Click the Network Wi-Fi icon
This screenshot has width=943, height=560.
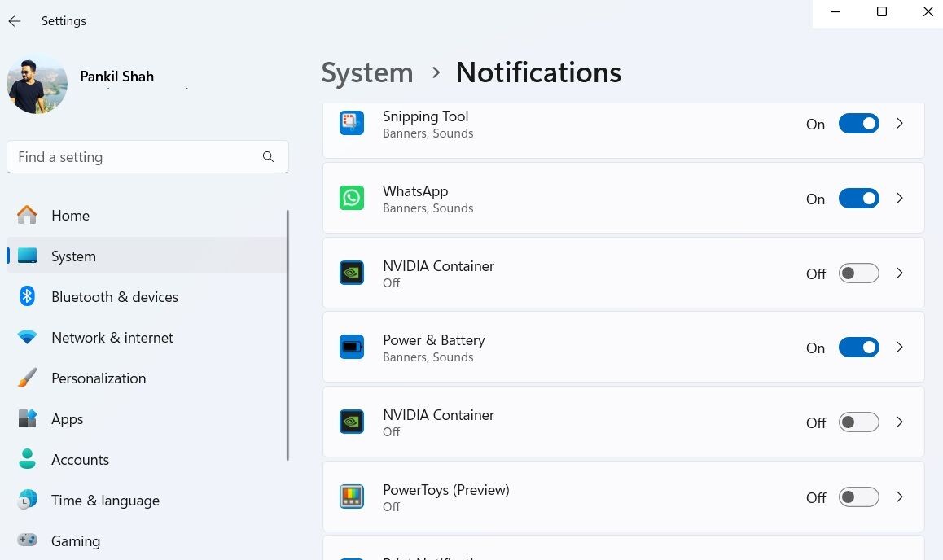pos(27,337)
